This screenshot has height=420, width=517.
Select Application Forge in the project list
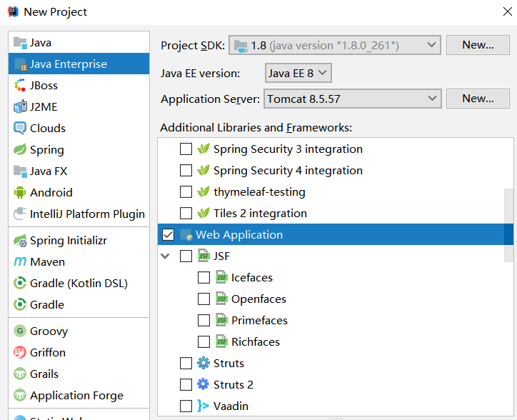pos(79,395)
